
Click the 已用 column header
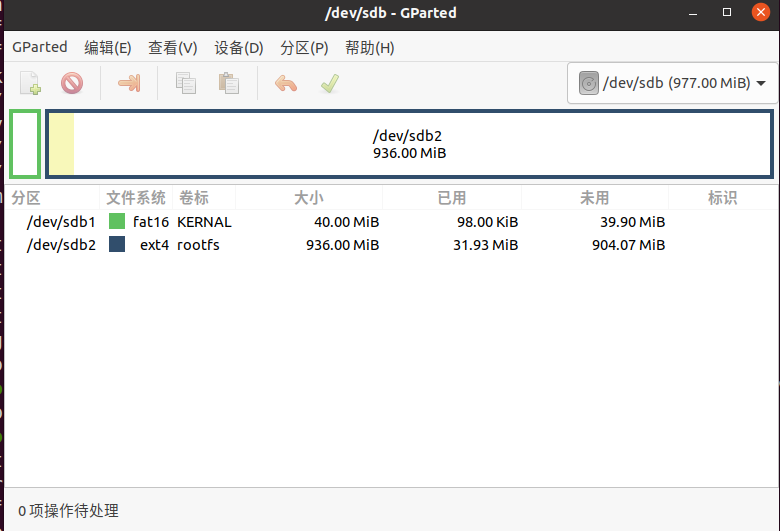pos(452,198)
